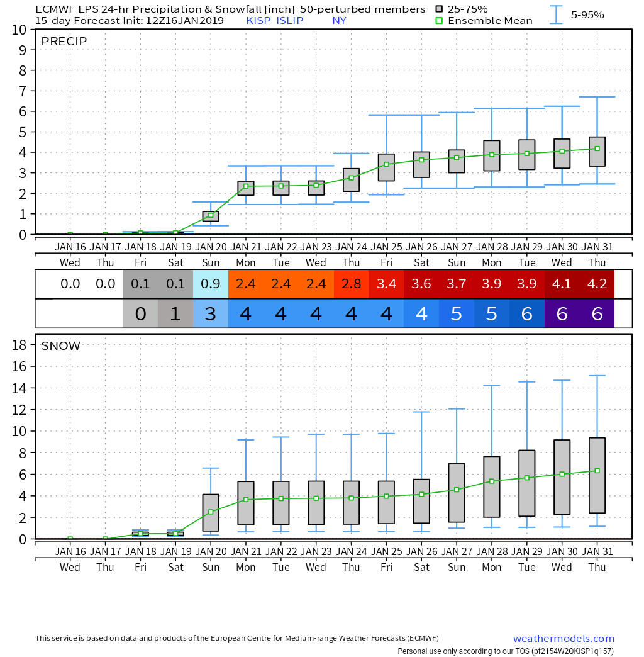644x657 pixels.
Task: Click the SNOW gray box for JAN 20
Action: pos(211,513)
